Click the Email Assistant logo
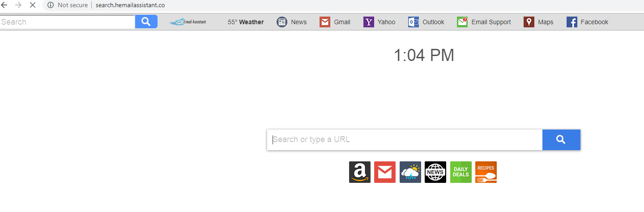The height and width of the screenshot is (212, 644). click(x=188, y=22)
